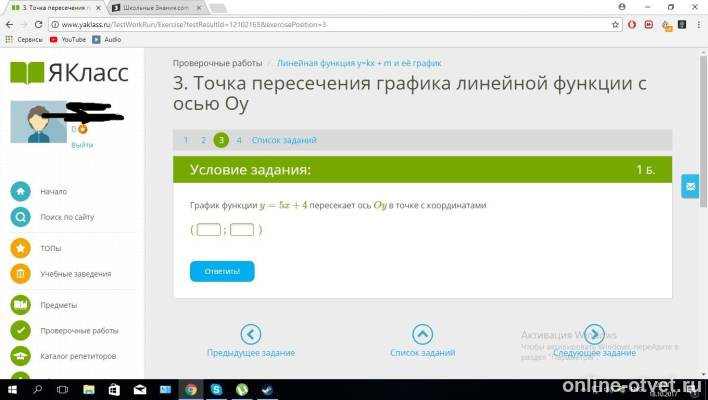Open the Сервисы apps bookmark
This screenshot has height=400, width=708.
click(24, 40)
